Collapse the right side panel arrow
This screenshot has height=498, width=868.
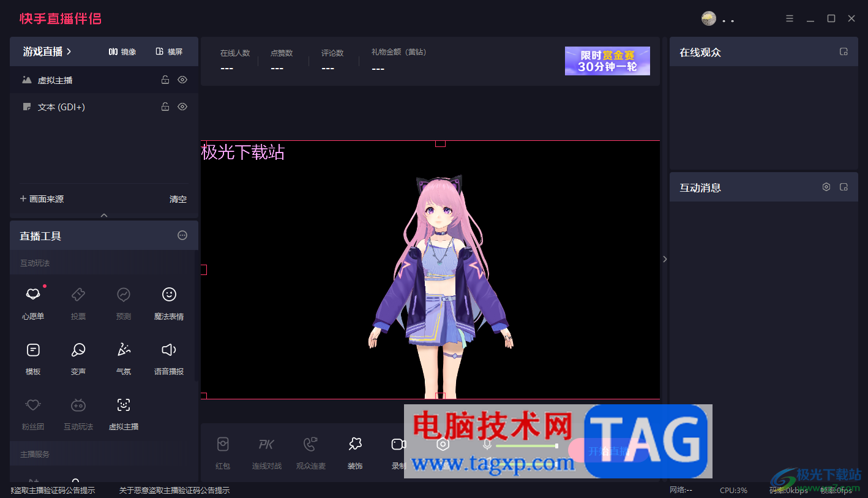[665, 259]
